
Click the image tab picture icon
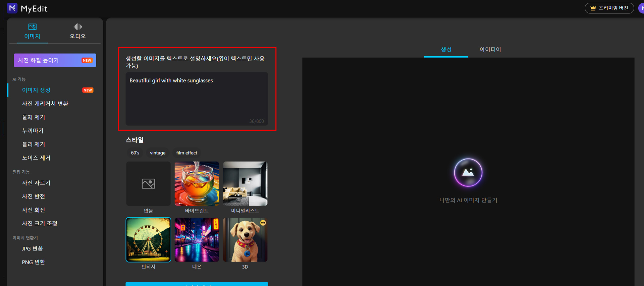[32, 27]
